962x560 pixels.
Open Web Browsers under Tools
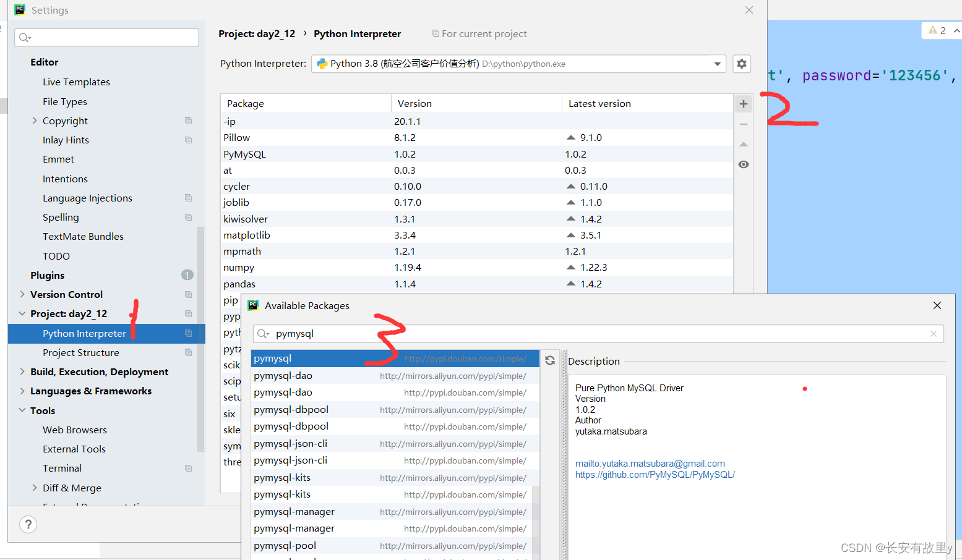click(75, 430)
